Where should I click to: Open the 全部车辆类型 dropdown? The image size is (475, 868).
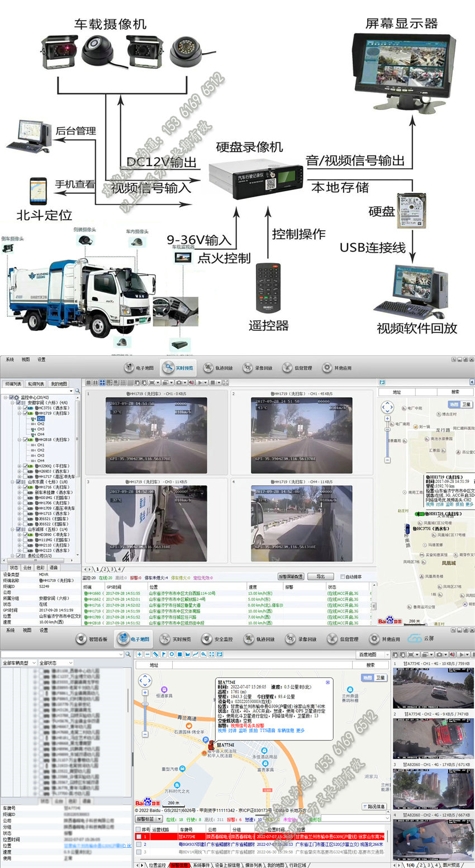(x=19, y=663)
